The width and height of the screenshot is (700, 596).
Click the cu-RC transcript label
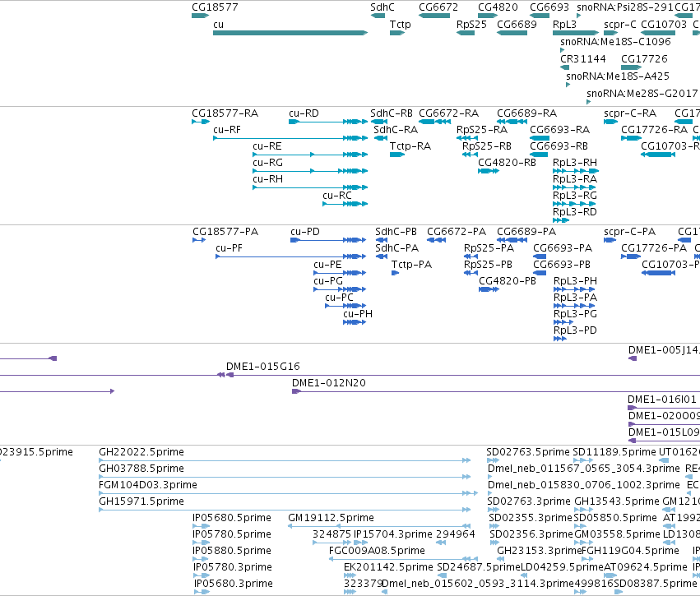(337, 196)
